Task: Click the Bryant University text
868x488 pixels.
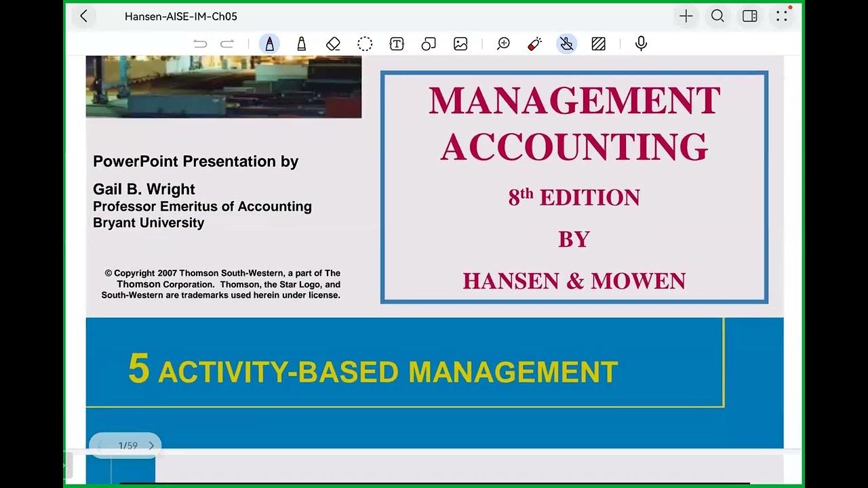Action: pyautogui.click(x=149, y=223)
